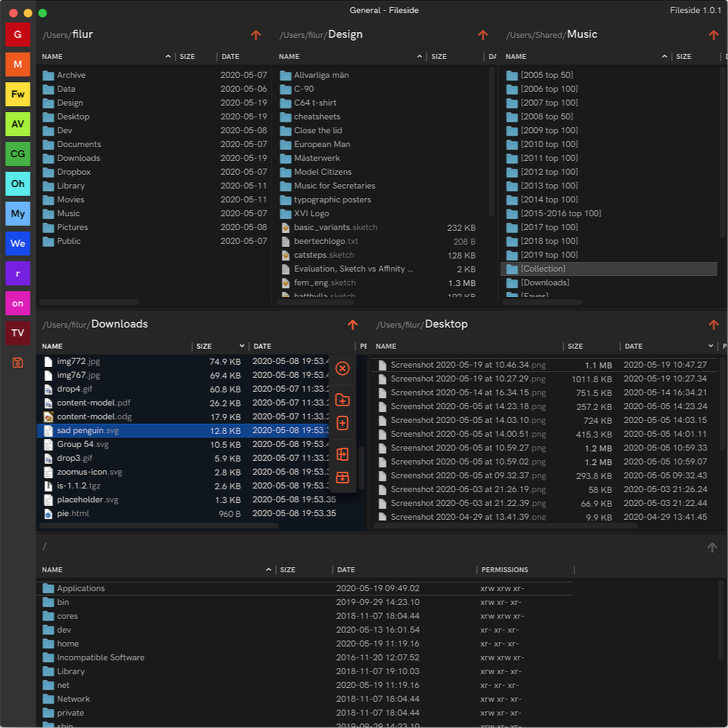Select sad penguin.svg in Downloads

183,431
